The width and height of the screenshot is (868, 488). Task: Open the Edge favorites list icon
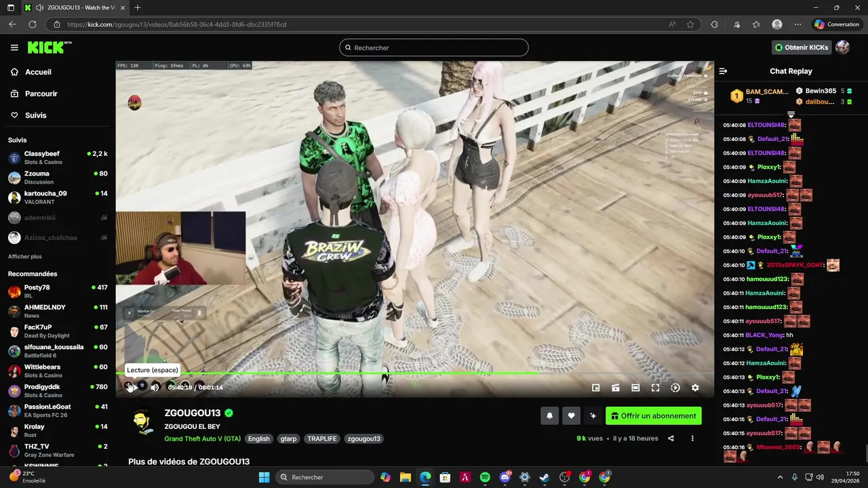(756, 24)
